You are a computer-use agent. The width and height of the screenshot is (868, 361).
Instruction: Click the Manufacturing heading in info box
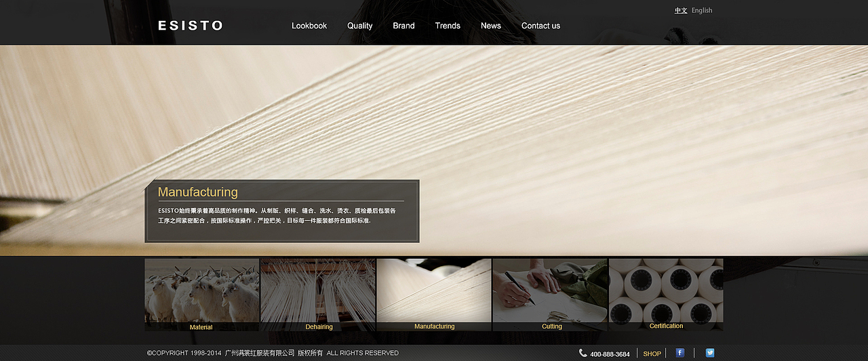tap(197, 192)
